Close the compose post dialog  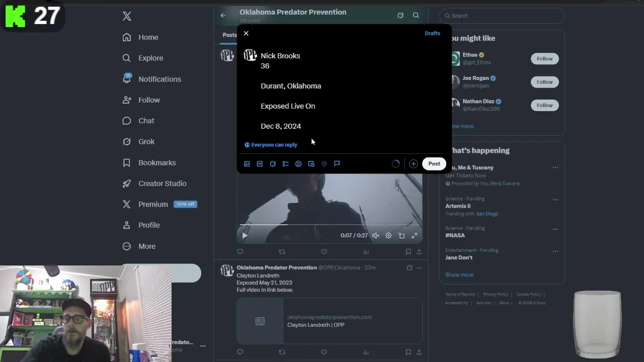(246, 33)
